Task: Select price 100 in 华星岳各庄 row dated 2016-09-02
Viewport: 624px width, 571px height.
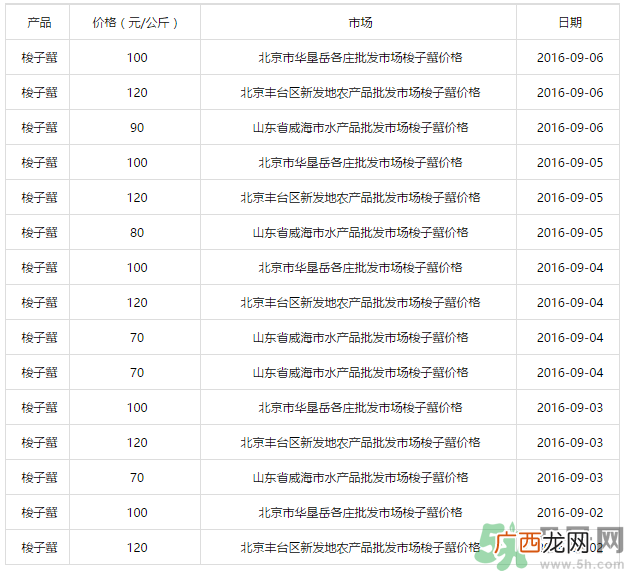Action: (x=137, y=513)
